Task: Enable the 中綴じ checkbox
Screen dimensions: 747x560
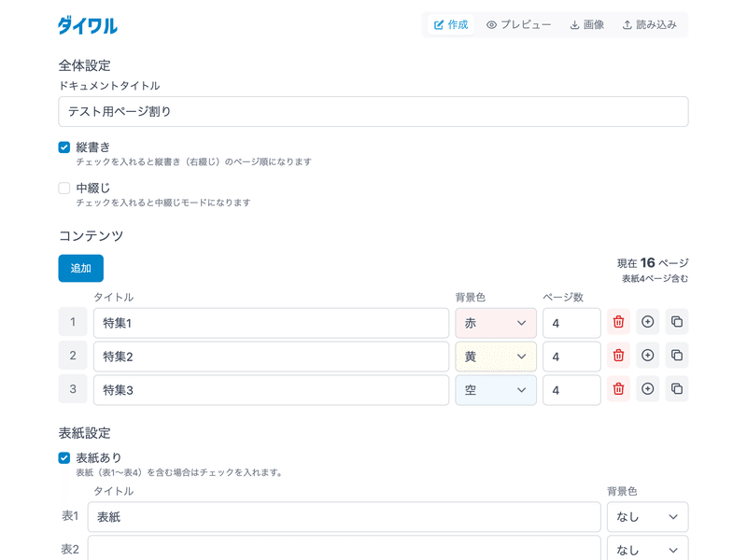Action: (x=64, y=189)
